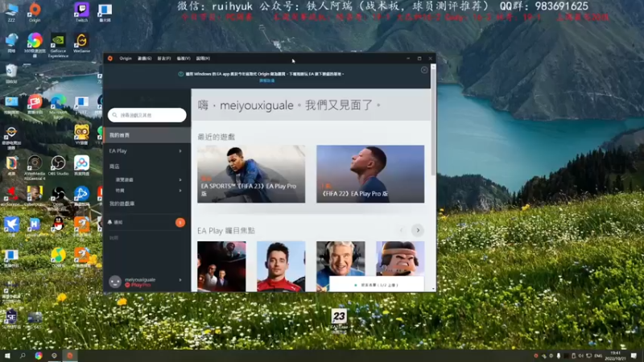Select 我的首頁 in the Origin sidebar

147,135
